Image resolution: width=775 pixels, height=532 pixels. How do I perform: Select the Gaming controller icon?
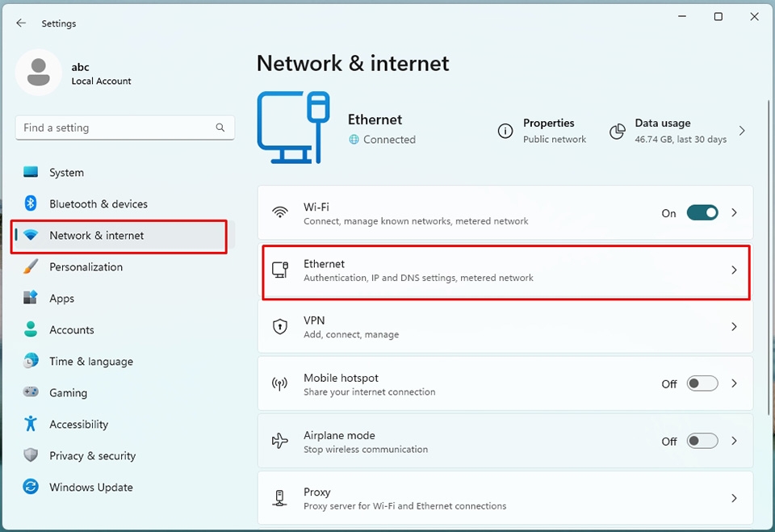pos(29,392)
